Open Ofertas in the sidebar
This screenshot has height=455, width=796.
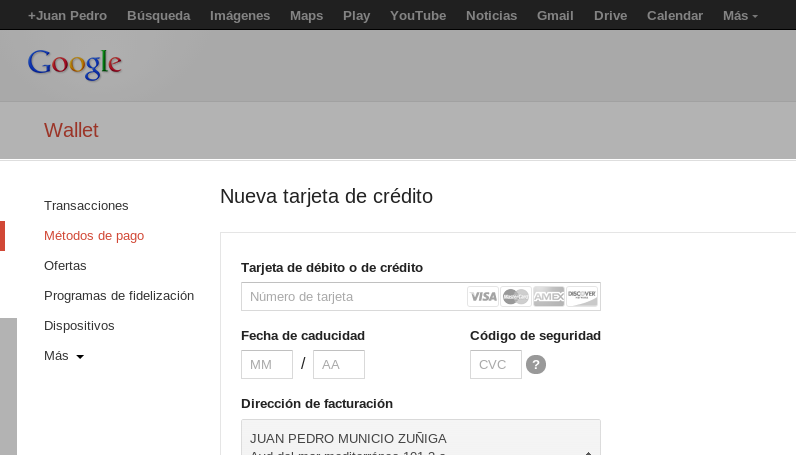pos(65,266)
